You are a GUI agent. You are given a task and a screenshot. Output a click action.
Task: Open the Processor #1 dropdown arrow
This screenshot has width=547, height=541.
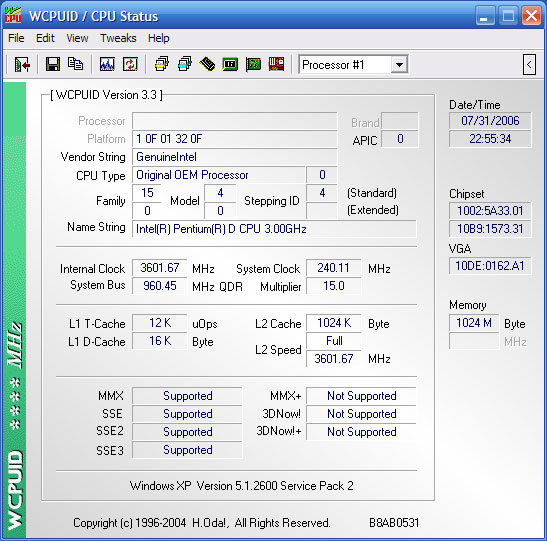pyautogui.click(x=399, y=65)
